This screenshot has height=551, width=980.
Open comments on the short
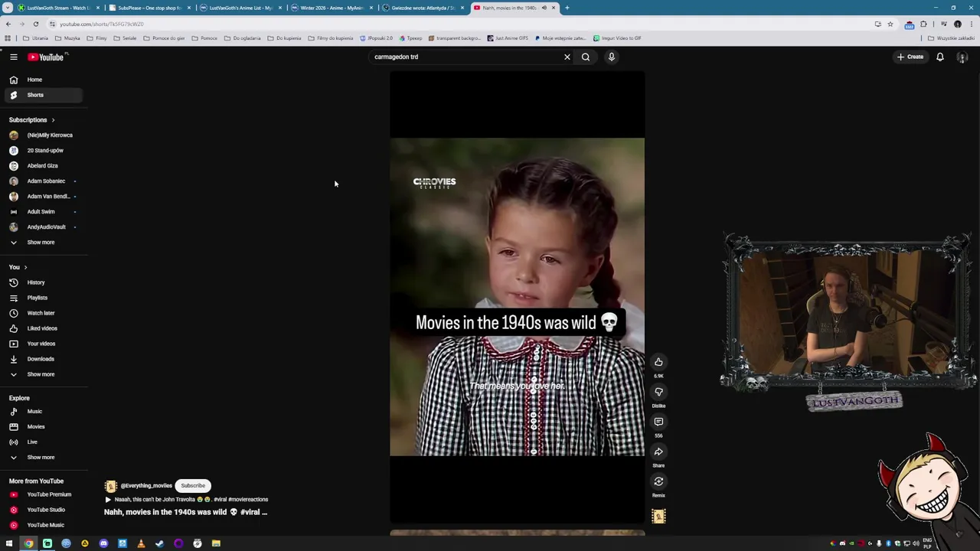(658, 422)
